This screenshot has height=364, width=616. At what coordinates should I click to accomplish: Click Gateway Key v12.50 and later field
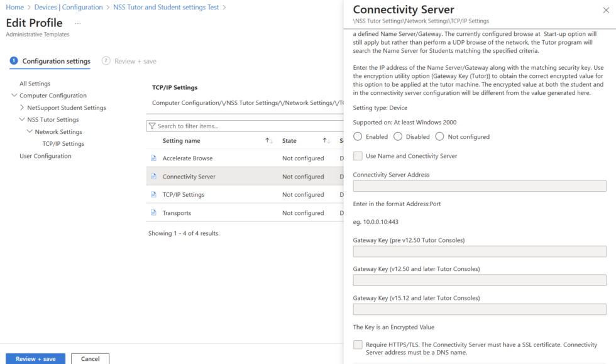(479, 280)
